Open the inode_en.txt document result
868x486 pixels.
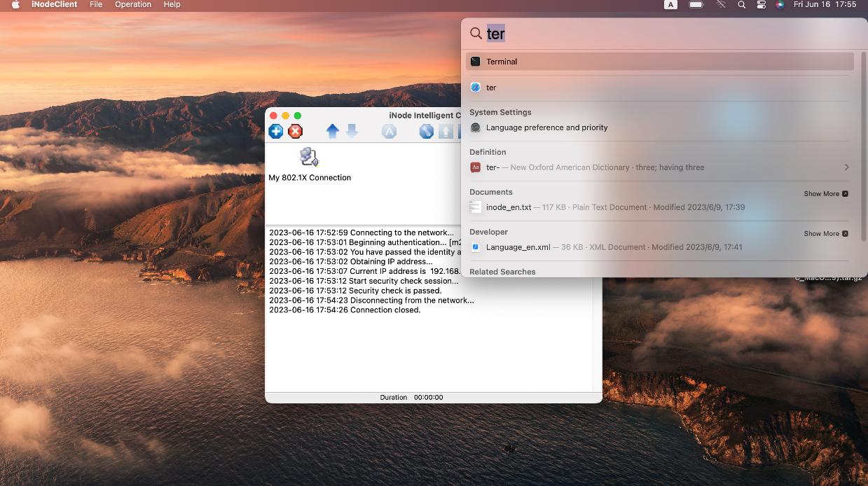tap(660, 207)
